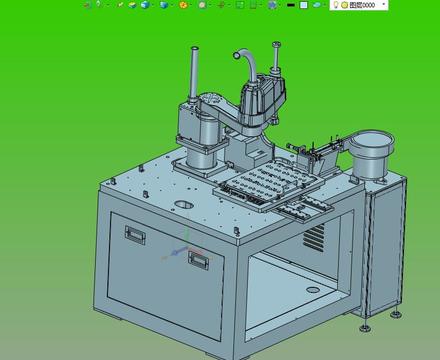Click the blue cloud-shaped toolbar icon
The height and width of the screenshot is (360, 440).
317,5
